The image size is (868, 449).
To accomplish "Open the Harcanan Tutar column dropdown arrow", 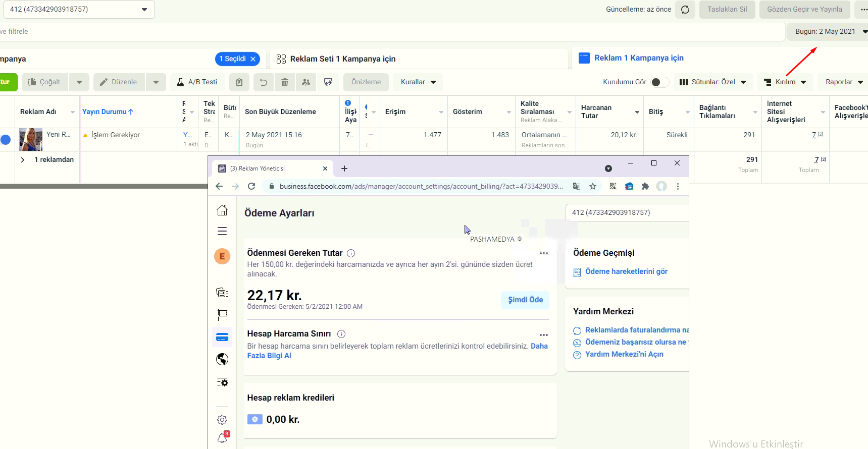I will pos(637,112).
